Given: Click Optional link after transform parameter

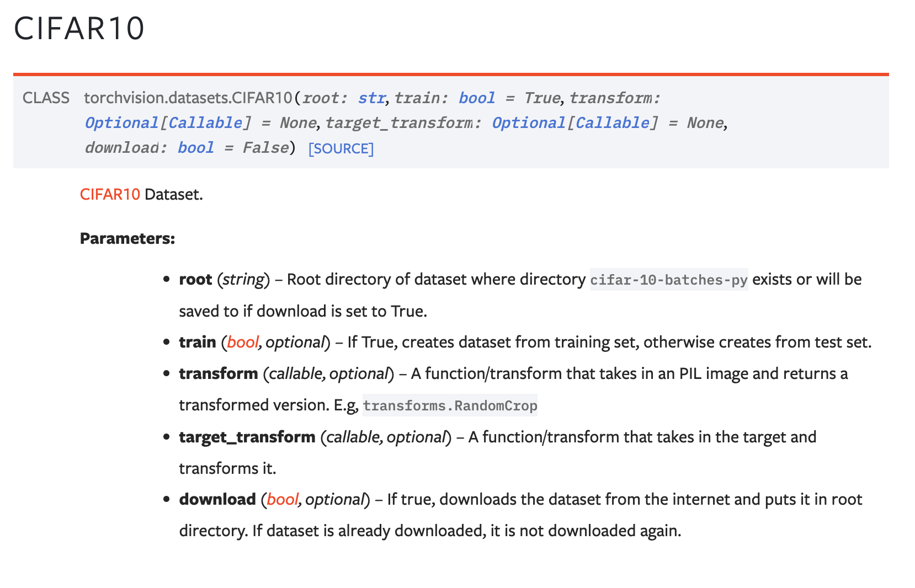Looking at the screenshot, I should [x=121, y=122].
